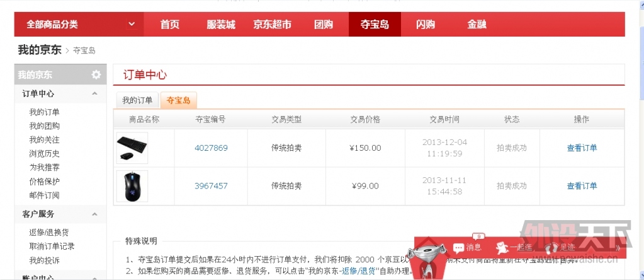Open auction number 3967457

[211, 186]
